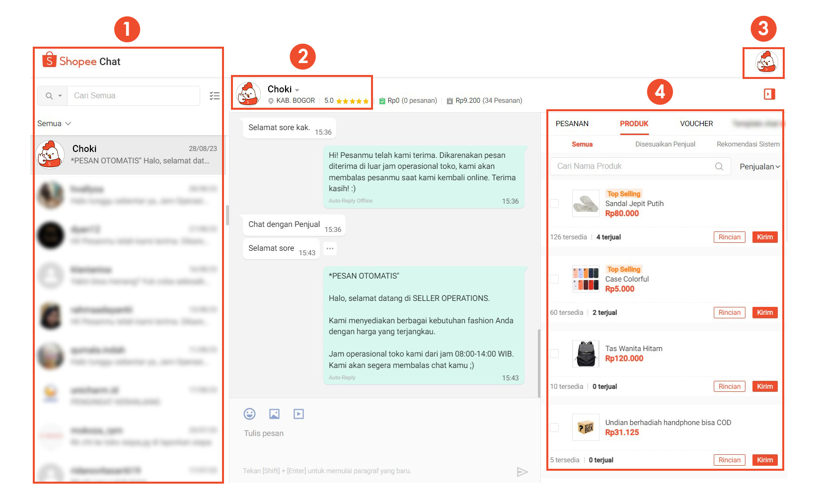Image resolution: width=821 pixels, height=504 pixels.
Task: Search products using the magnifier in Cari Nama Produk
Action: click(719, 166)
